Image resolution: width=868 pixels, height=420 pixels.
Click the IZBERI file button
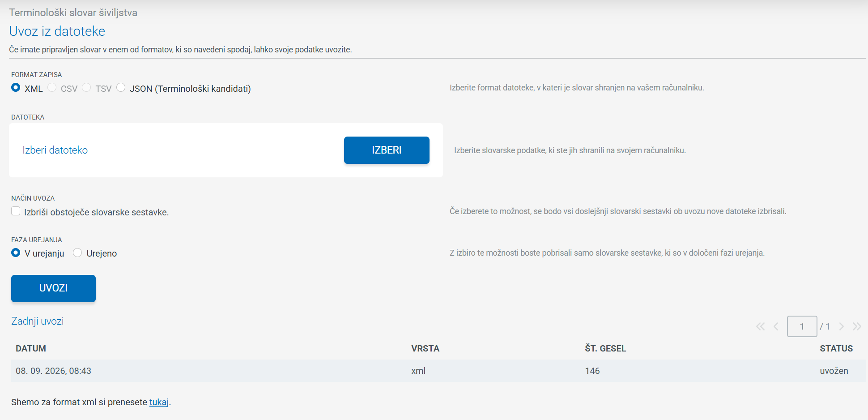coord(387,150)
